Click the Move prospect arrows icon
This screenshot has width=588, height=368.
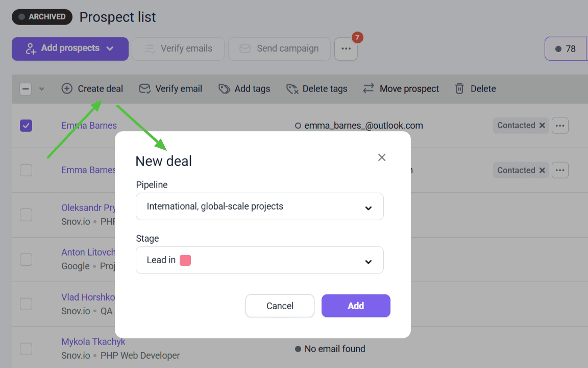pyautogui.click(x=369, y=89)
